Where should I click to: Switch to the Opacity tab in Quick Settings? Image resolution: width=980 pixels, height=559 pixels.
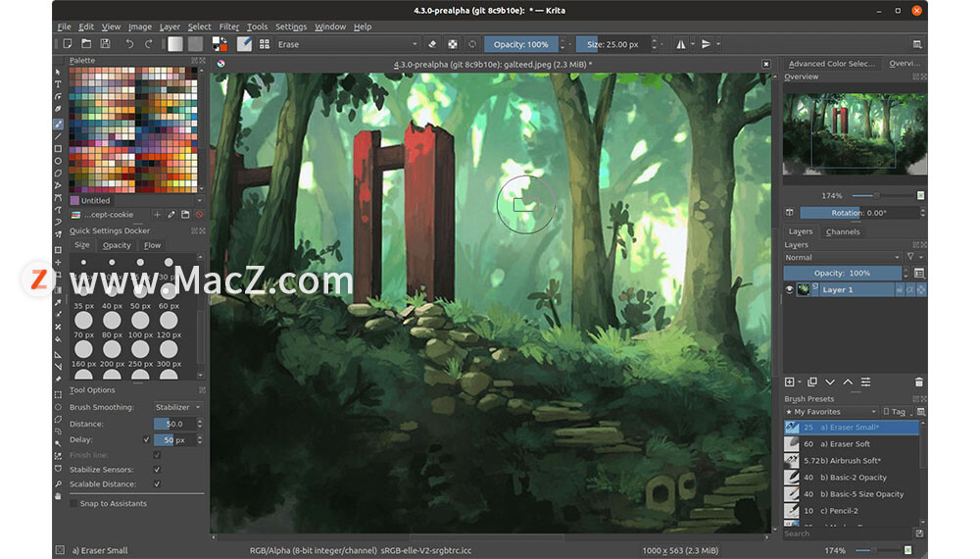(117, 245)
